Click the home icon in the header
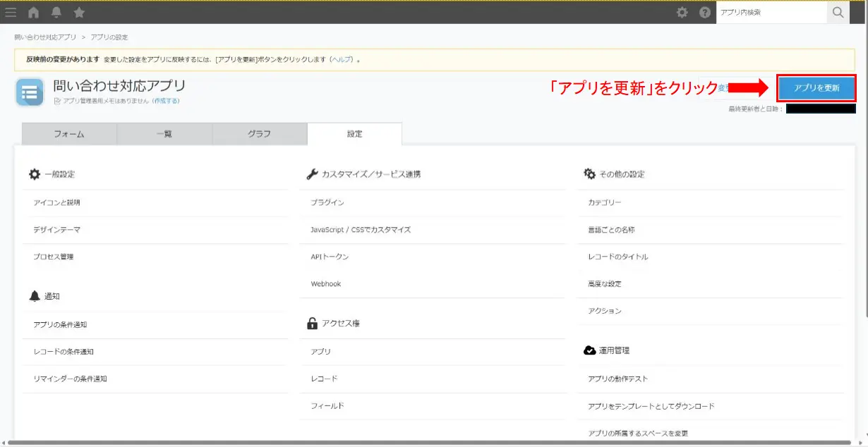 pyautogui.click(x=32, y=11)
